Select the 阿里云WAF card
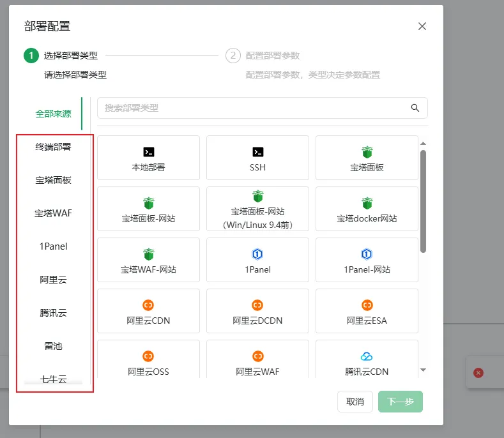Screen dimensions: 504x438 257,359
